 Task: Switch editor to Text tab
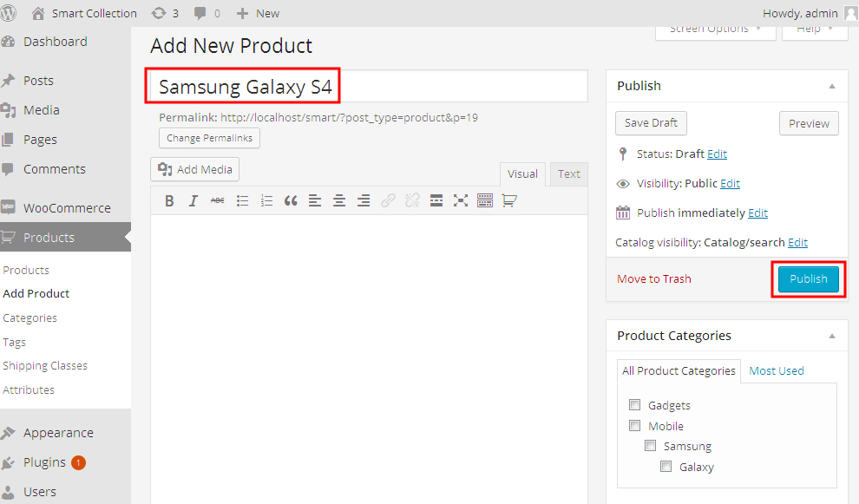click(x=568, y=173)
